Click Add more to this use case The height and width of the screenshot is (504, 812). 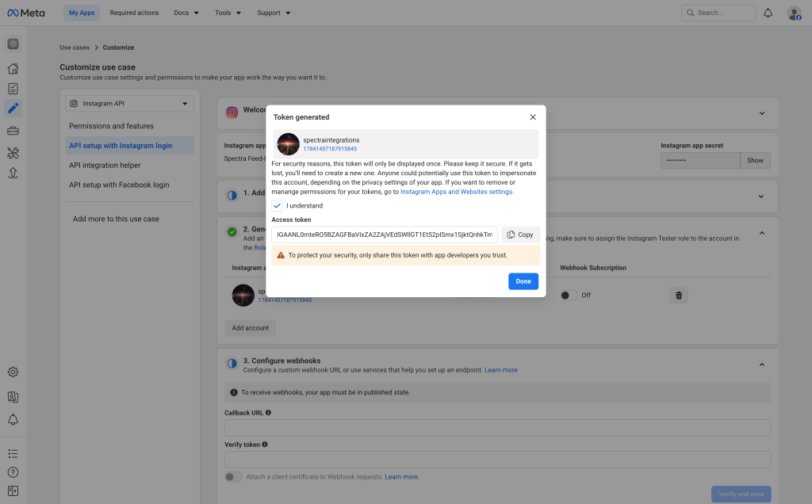[x=116, y=219]
